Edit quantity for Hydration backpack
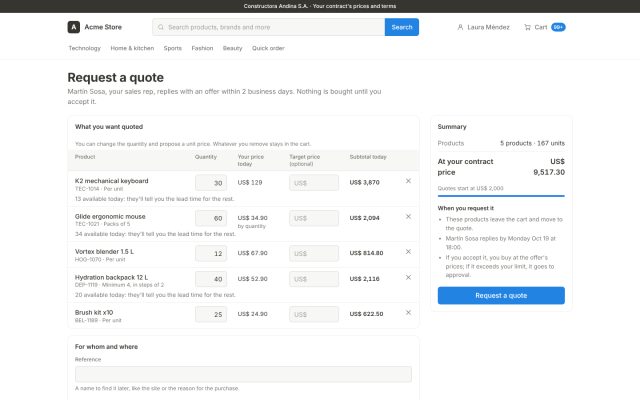Screen dimensions: 640x400 (211, 279)
